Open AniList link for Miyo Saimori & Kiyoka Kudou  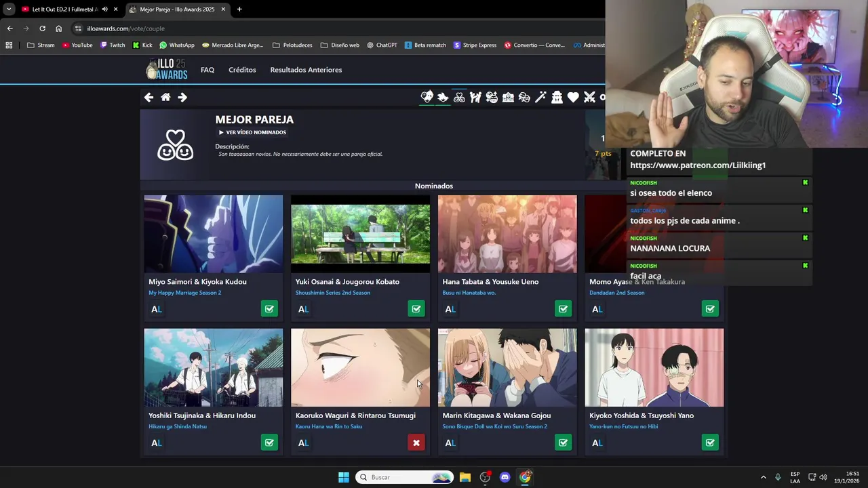pyautogui.click(x=157, y=309)
